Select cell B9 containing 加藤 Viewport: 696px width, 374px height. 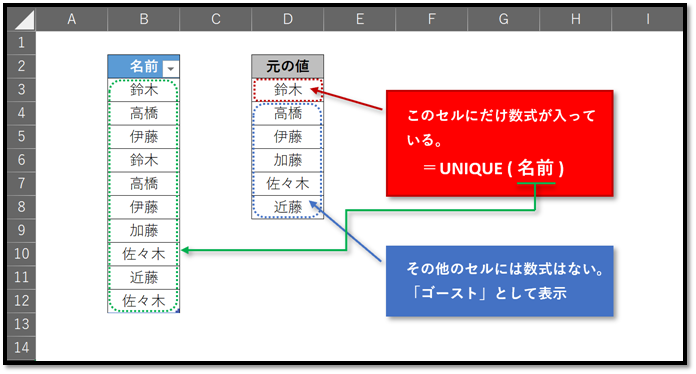pos(144,231)
